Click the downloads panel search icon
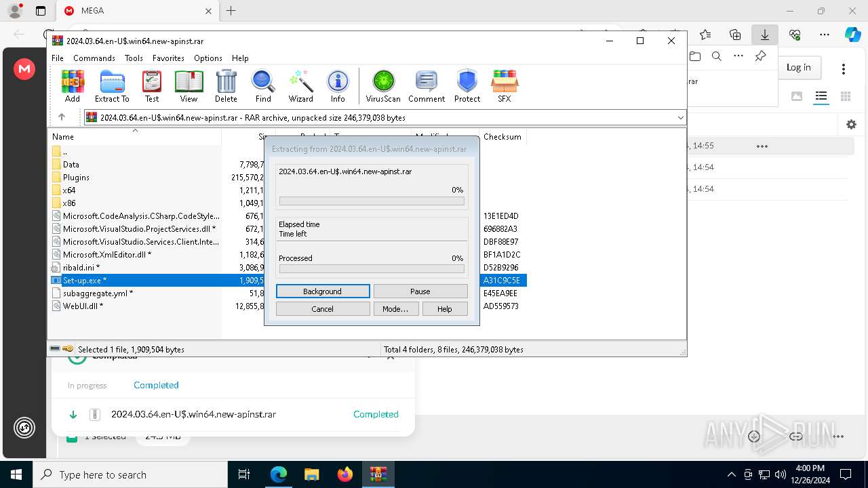The height and width of the screenshot is (488, 868). click(x=717, y=56)
